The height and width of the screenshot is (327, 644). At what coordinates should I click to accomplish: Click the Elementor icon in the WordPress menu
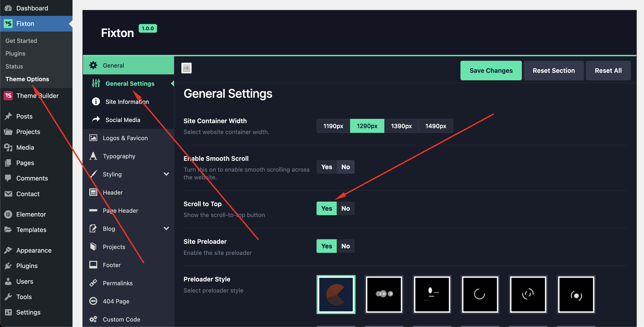click(x=8, y=215)
